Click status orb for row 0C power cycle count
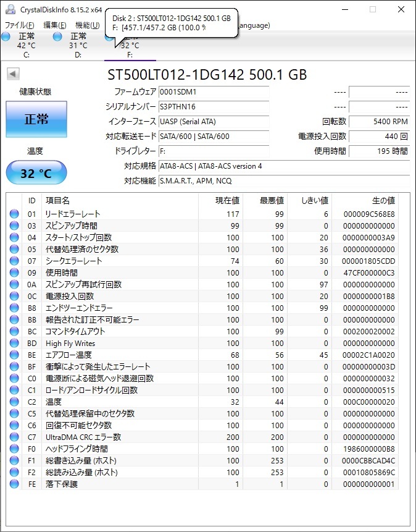The image size is (416, 532). click(x=14, y=296)
